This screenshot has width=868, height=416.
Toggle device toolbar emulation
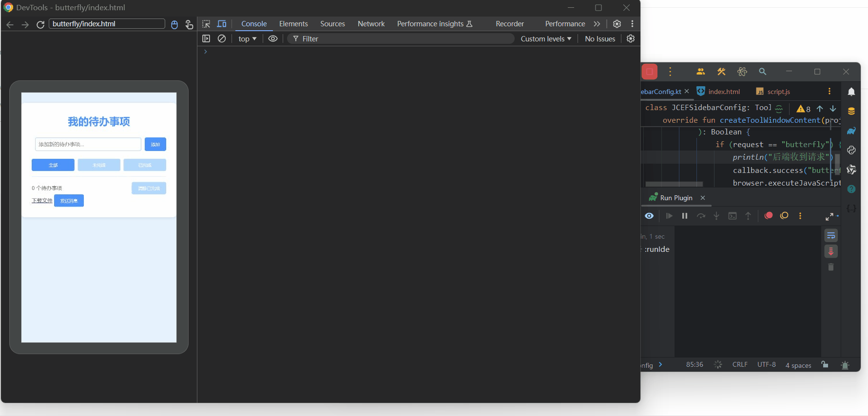[222, 24]
